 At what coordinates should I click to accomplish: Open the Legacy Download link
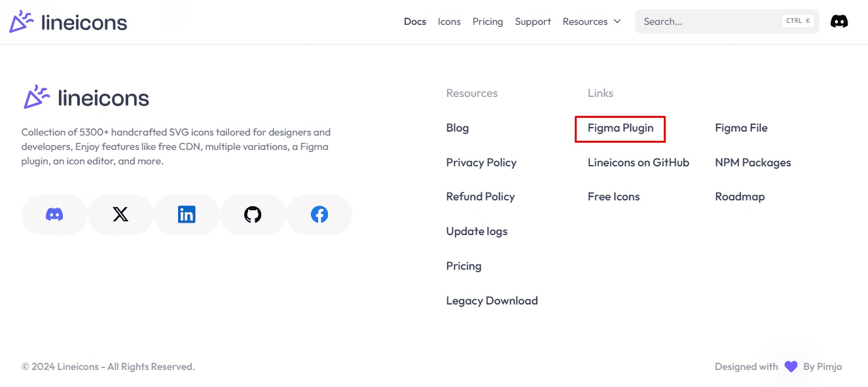click(x=492, y=301)
